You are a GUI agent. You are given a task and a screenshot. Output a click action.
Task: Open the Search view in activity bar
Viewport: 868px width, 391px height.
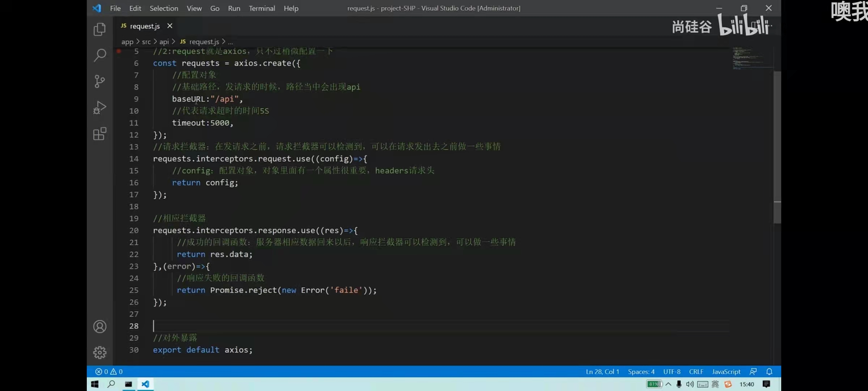point(99,55)
